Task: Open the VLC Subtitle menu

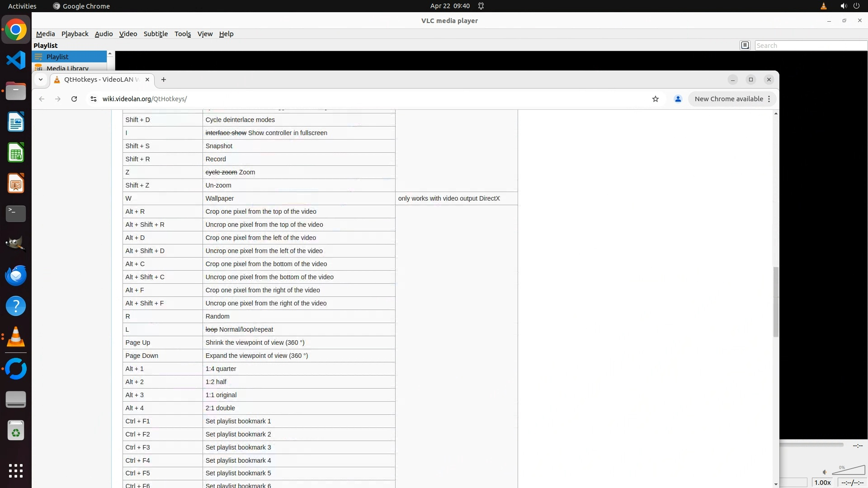Action: tap(156, 34)
